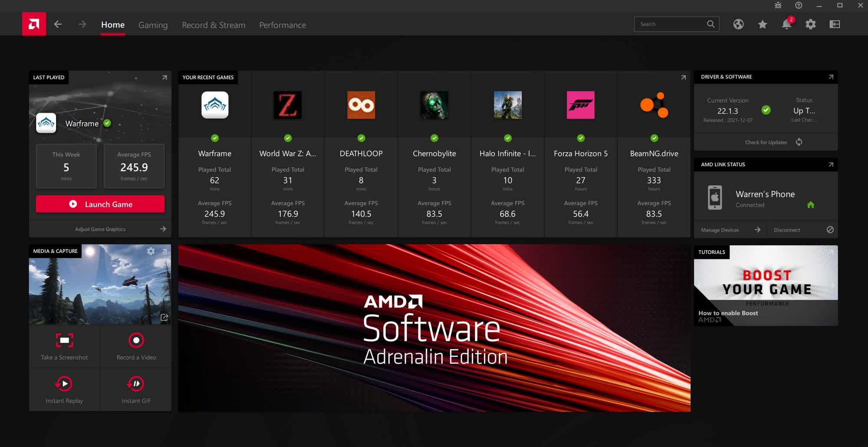
Task: Click the Record a Video icon
Action: pyautogui.click(x=135, y=341)
